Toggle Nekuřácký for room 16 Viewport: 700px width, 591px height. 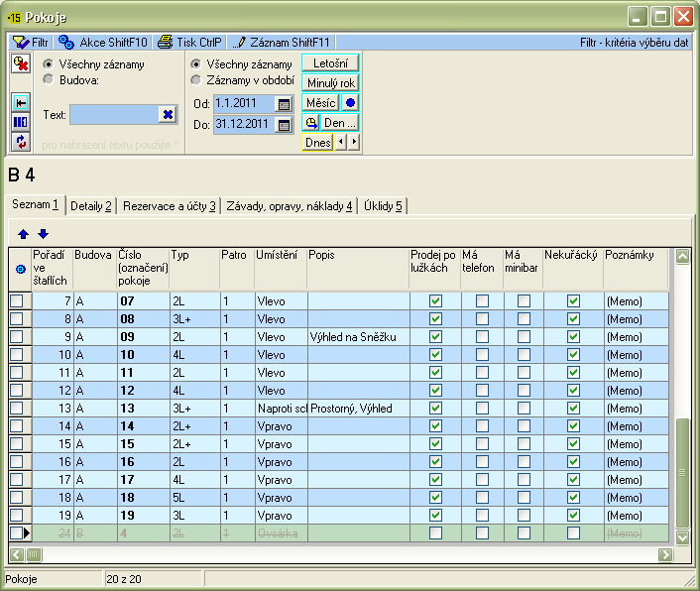573,461
